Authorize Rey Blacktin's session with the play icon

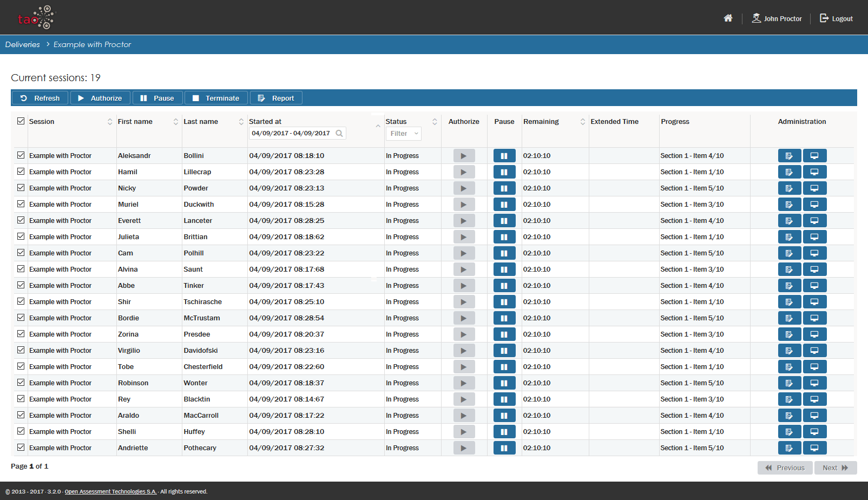[464, 399]
